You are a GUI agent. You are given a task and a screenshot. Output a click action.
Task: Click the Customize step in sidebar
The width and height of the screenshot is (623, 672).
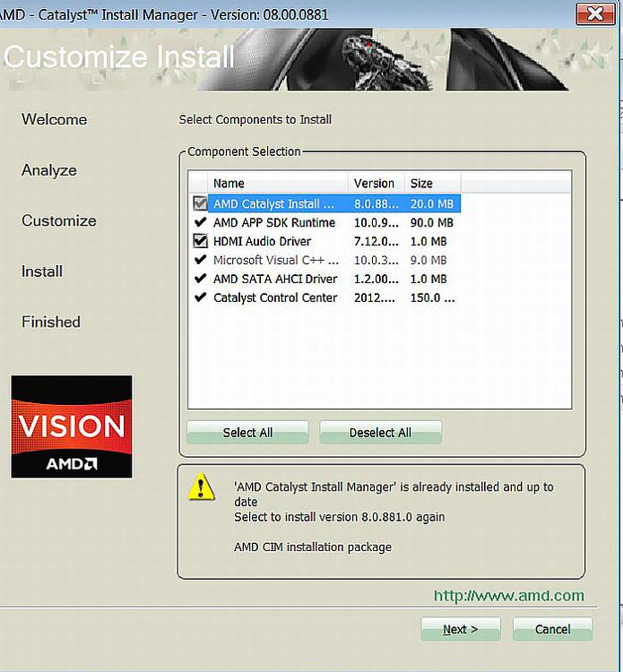coord(59,220)
